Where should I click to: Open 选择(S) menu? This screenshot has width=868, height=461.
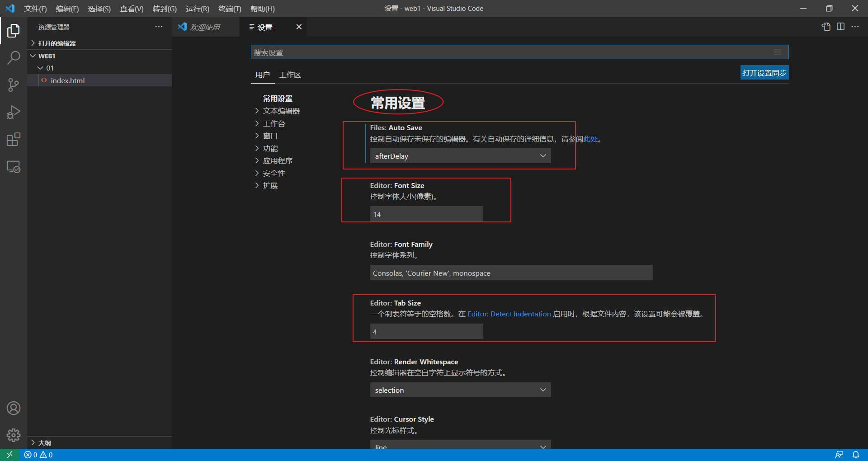[99, 9]
